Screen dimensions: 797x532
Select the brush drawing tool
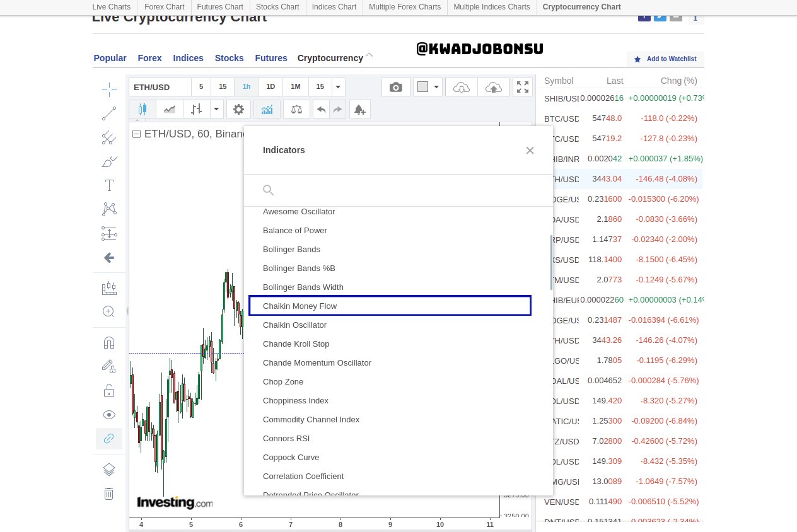coord(109,161)
